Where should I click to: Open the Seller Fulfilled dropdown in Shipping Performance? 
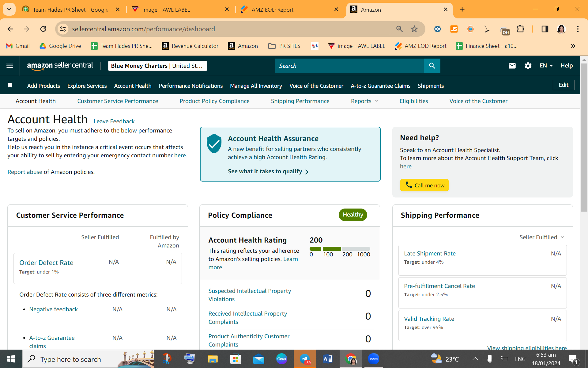pos(541,237)
